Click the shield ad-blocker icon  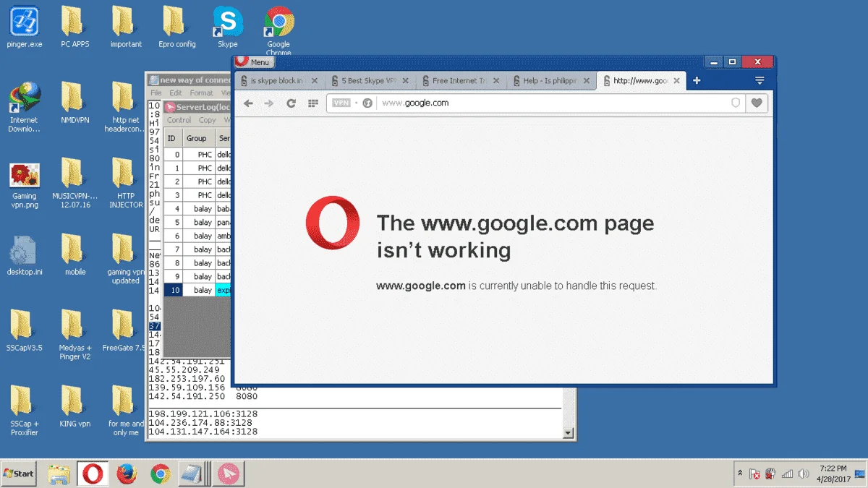[x=736, y=103]
